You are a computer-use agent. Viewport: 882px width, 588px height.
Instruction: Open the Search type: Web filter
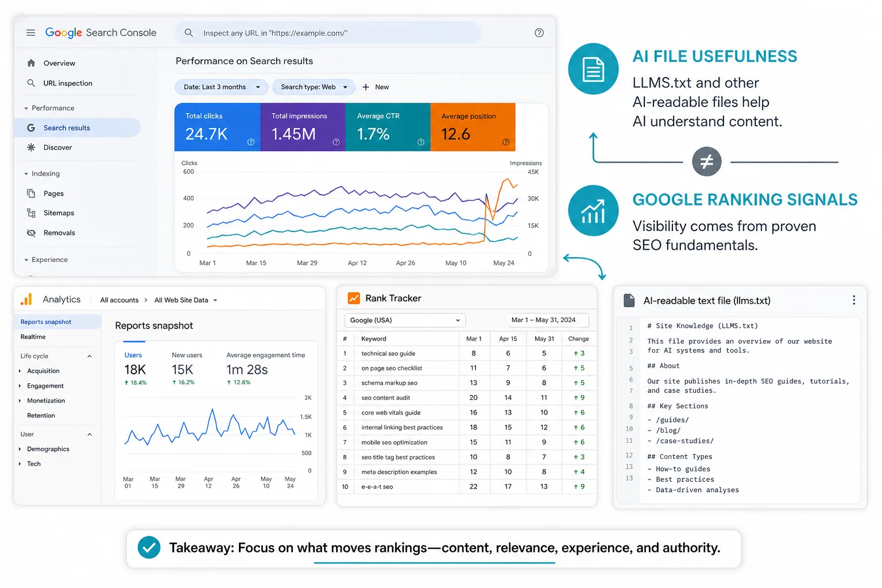pyautogui.click(x=314, y=87)
